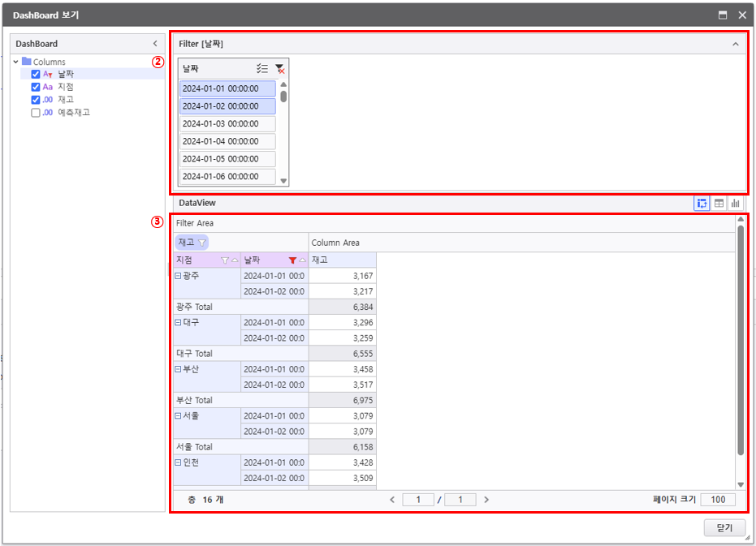756x546 pixels.
Task: Go to next page arrow
Action: [486, 500]
